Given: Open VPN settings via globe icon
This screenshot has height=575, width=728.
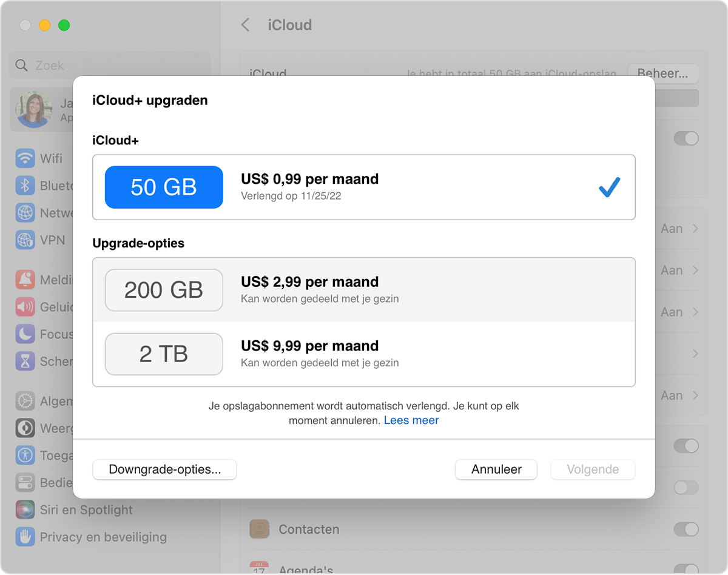Looking at the screenshot, I should tap(25, 240).
